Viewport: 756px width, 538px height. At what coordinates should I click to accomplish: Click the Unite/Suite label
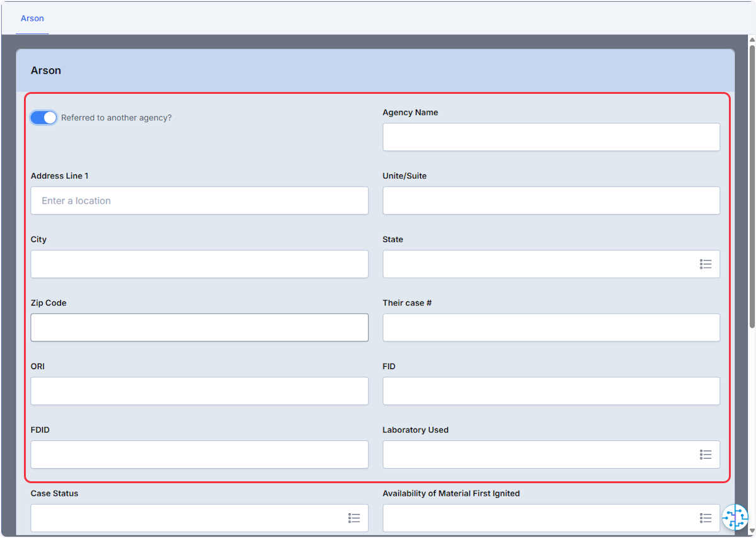(404, 176)
